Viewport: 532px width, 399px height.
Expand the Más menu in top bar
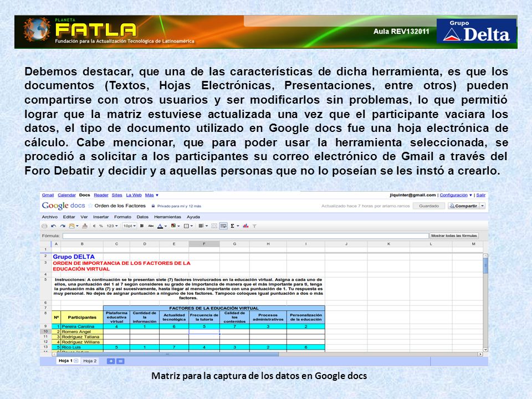click(152, 195)
